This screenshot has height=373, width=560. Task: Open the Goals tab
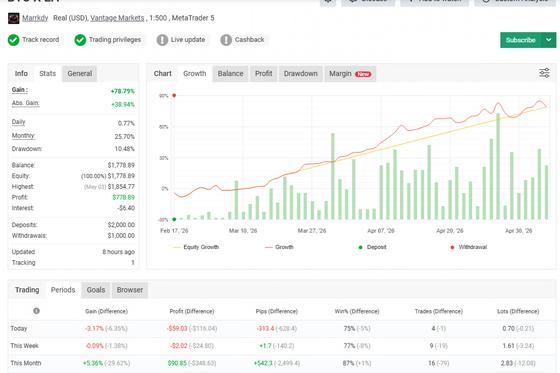[96, 290]
